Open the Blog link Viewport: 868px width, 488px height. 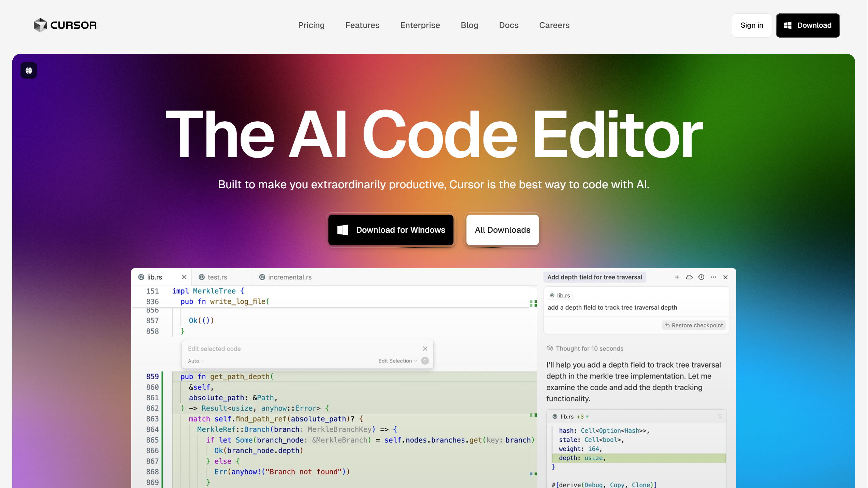[470, 25]
